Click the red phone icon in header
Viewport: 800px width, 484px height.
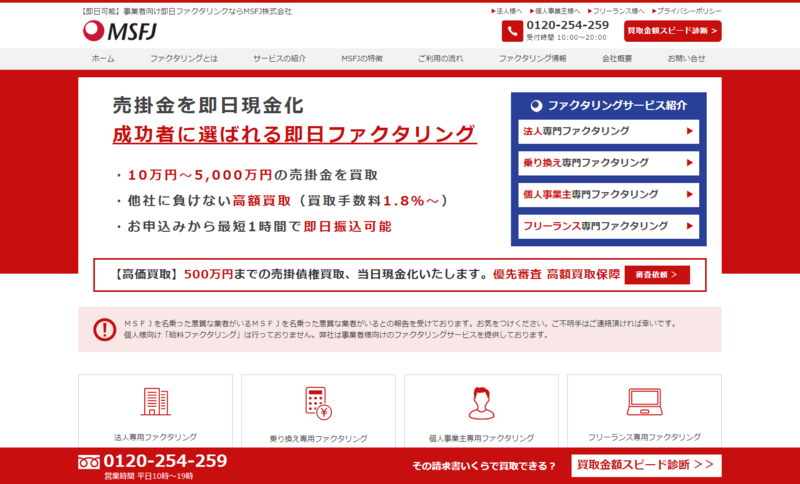click(x=512, y=31)
